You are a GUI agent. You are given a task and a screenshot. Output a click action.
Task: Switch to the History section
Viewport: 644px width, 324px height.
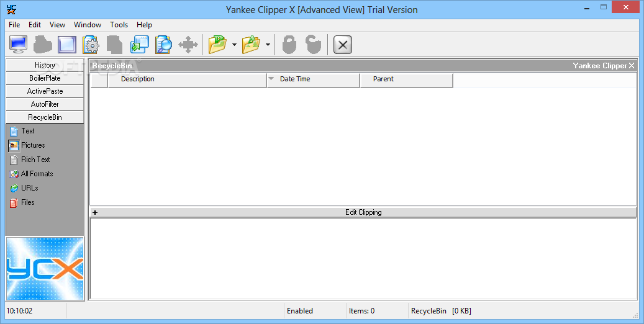coord(45,65)
